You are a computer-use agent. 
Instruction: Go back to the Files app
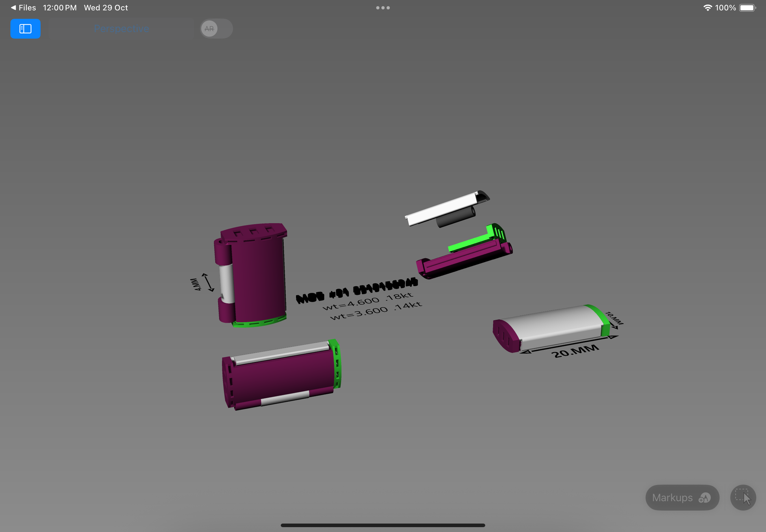pos(23,7)
